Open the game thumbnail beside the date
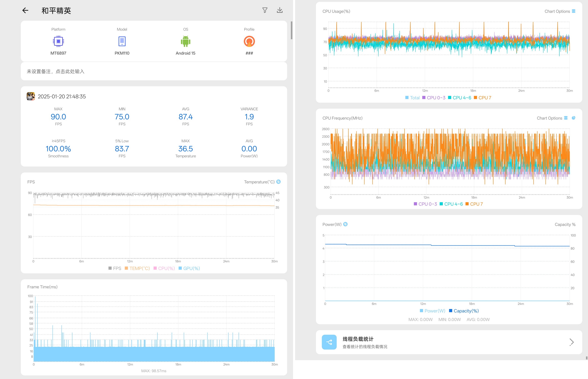Image resolution: width=588 pixels, height=379 pixels. [31, 96]
